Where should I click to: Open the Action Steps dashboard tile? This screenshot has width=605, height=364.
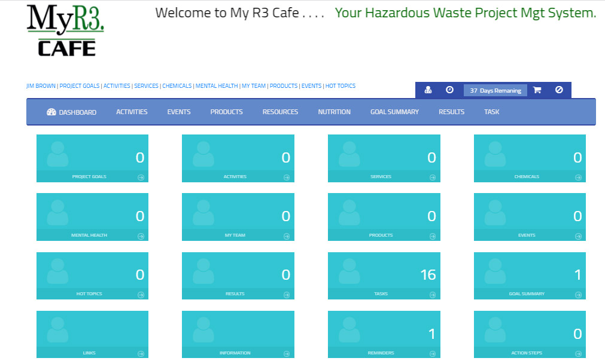pyautogui.click(x=530, y=334)
